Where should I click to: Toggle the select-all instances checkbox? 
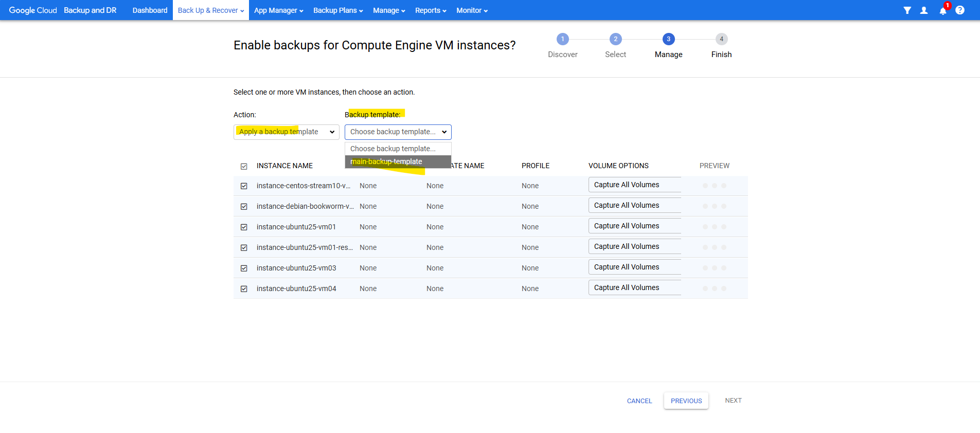[x=244, y=166]
